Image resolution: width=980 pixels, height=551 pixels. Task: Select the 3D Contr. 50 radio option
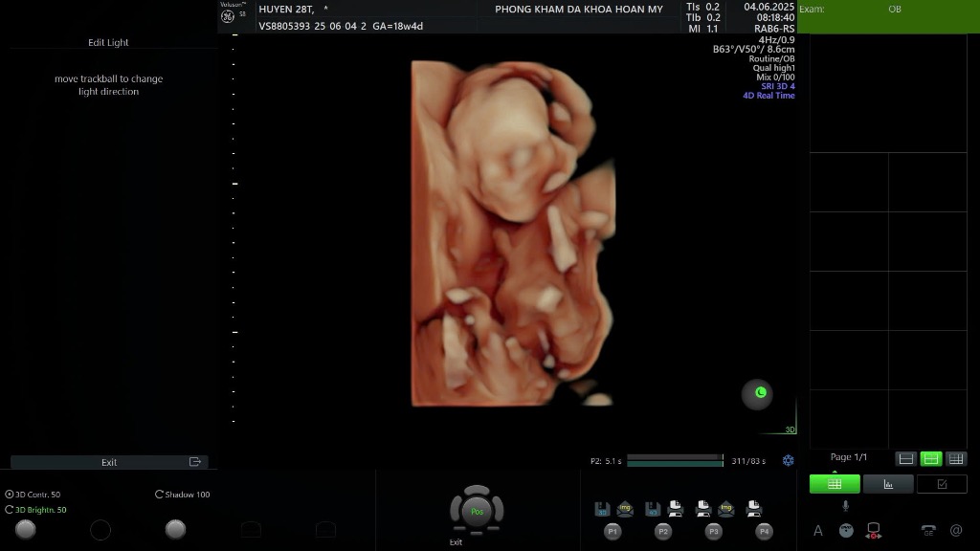pos(10,495)
